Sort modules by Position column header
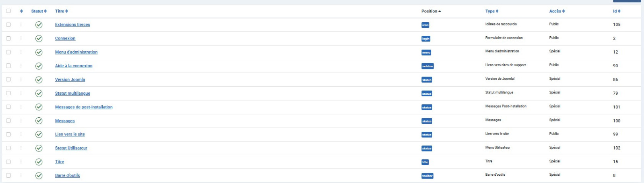This screenshot has width=644, height=183. click(431, 11)
